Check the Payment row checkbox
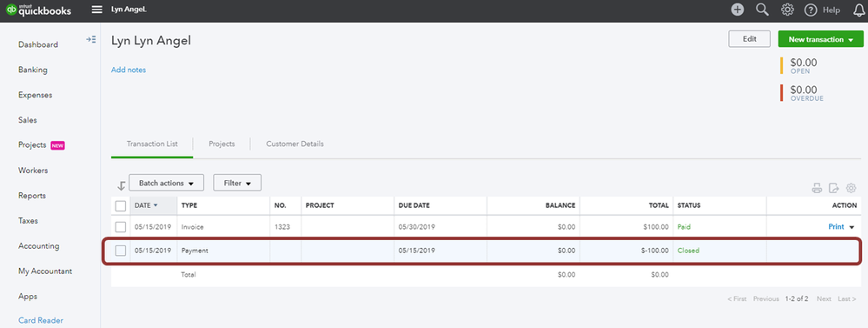 121,251
